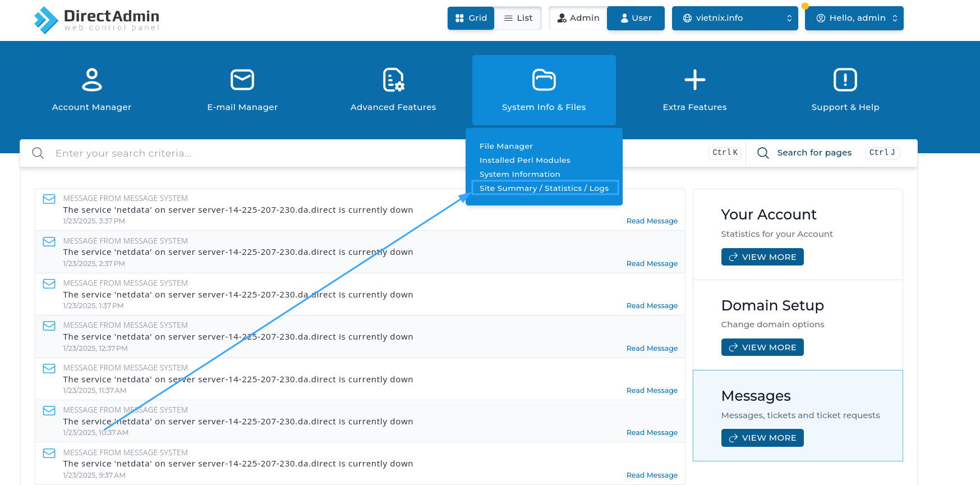The height and width of the screenshot is (485, 980).
Task: Switch to List layout view
Action: point(518,18)
